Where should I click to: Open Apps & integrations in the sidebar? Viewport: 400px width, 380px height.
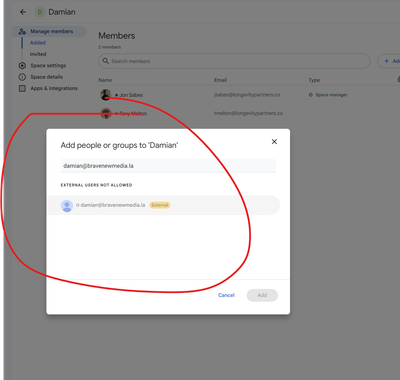click(x=54, y=88)
